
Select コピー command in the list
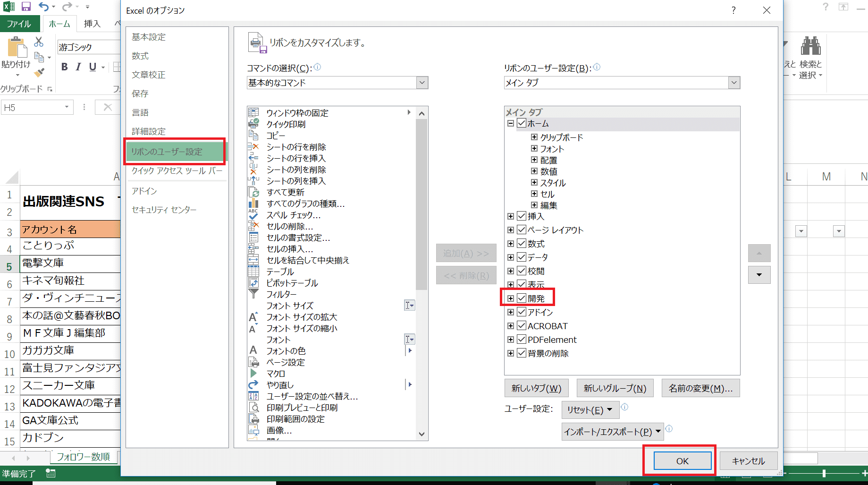276,136
